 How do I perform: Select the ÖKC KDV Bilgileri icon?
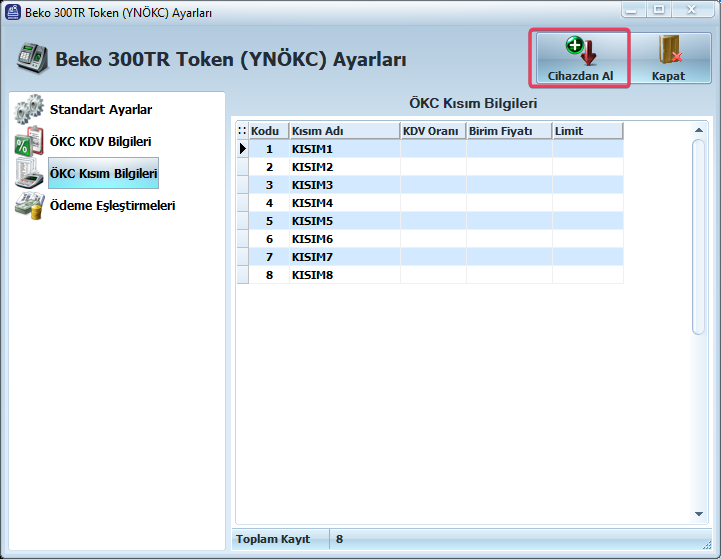tap(29, 142)
